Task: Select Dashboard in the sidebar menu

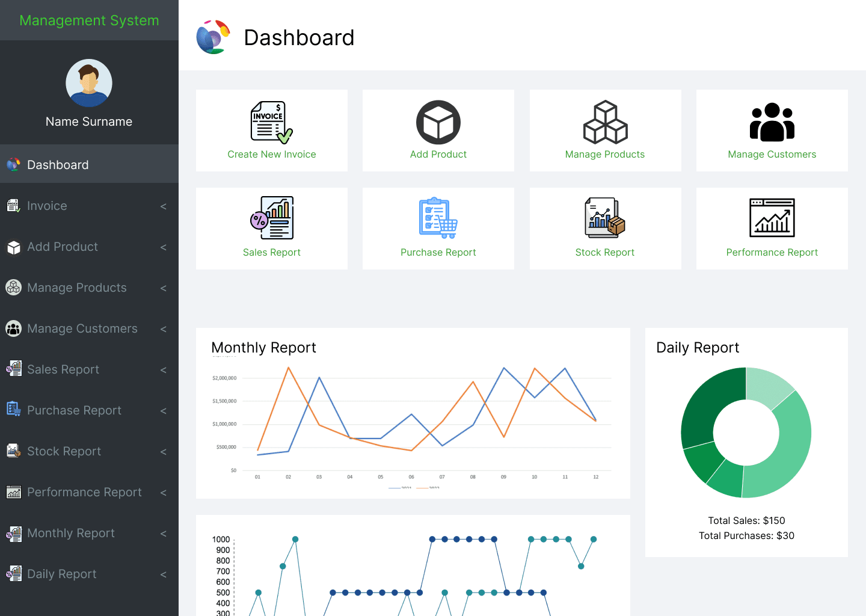Action: (58, 165)
